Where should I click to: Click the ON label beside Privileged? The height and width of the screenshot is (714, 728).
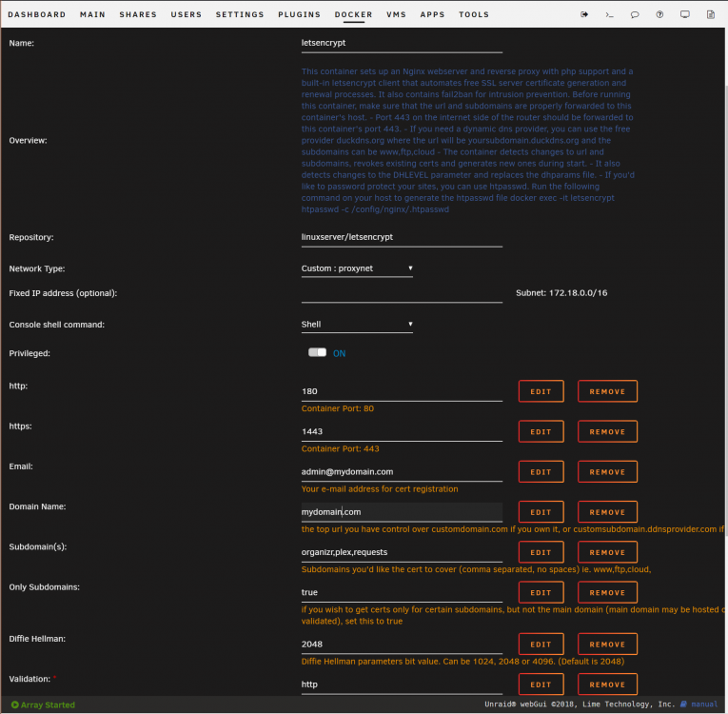click(x=339, y=353)
